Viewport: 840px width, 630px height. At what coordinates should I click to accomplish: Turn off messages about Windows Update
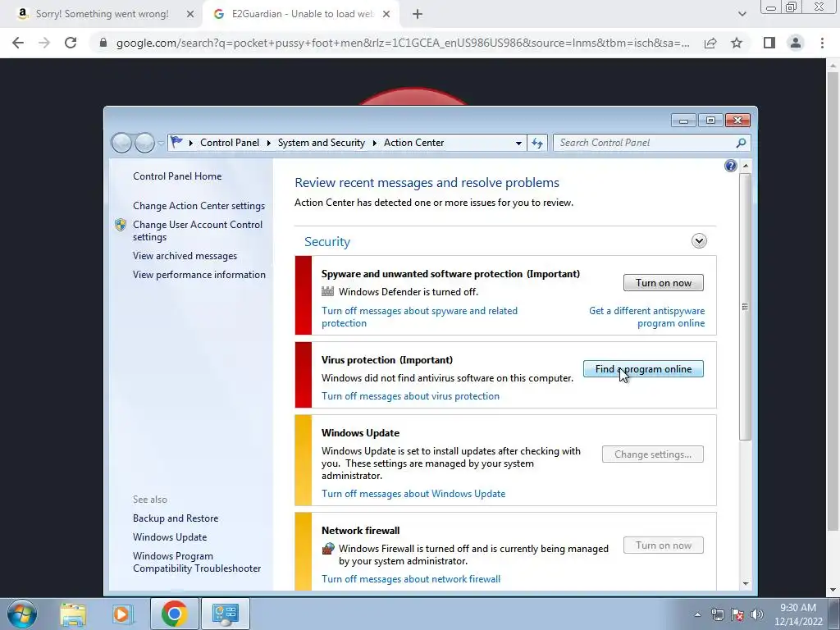413,494
